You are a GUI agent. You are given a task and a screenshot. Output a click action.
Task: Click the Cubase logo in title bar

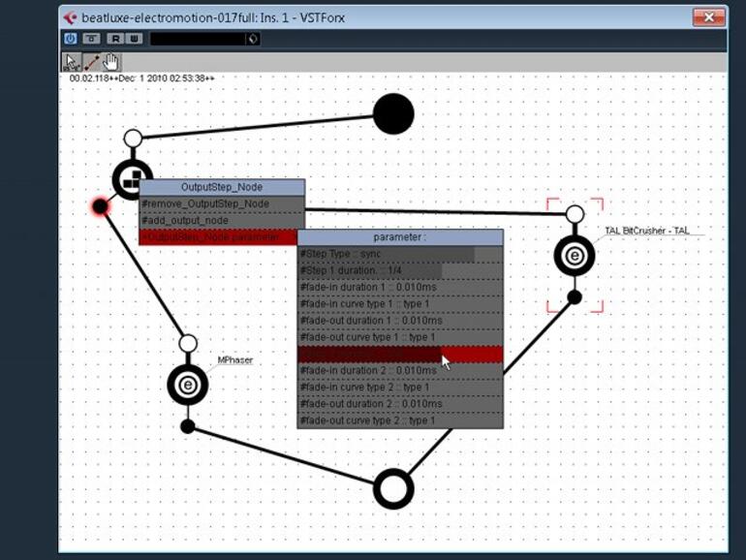point(70,17)
